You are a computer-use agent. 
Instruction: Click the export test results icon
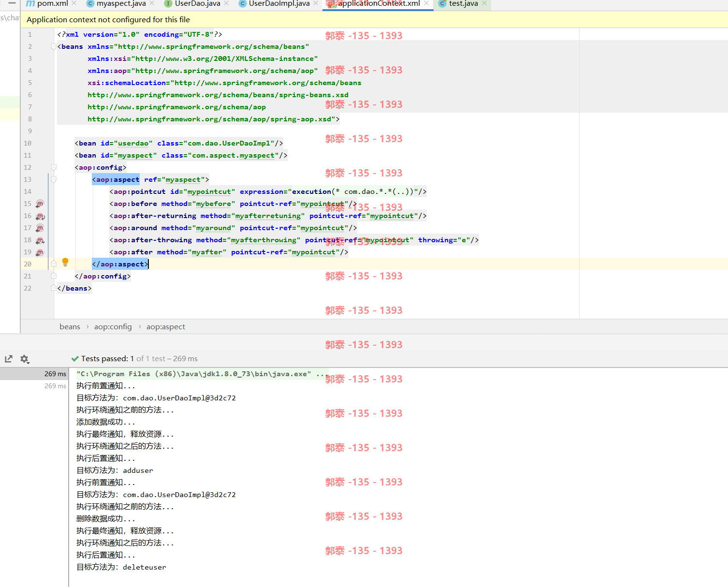point(9,359)
